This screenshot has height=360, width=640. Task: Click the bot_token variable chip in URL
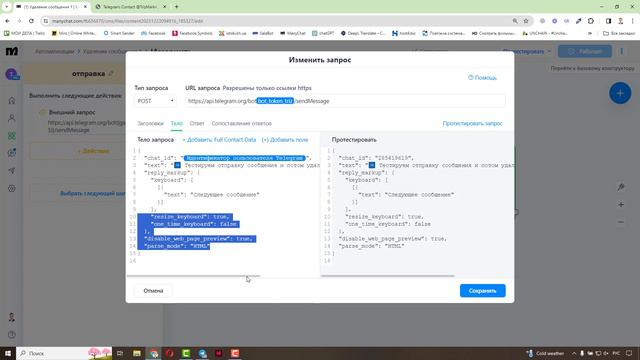(x=275, y=101)
